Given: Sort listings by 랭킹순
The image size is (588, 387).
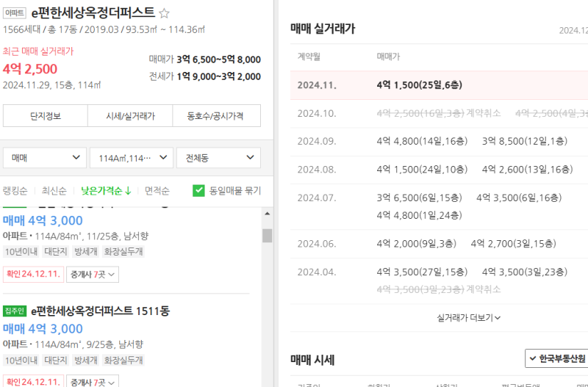Looking at the screenshot, I should [15, 191].
